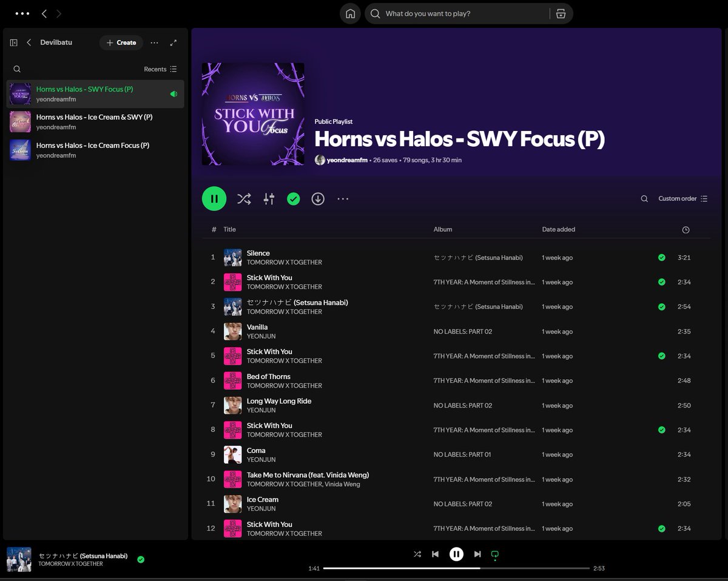The width and height of the screenshot is (728, 581).
Task: Open the Home page
Action: (350, 13)
